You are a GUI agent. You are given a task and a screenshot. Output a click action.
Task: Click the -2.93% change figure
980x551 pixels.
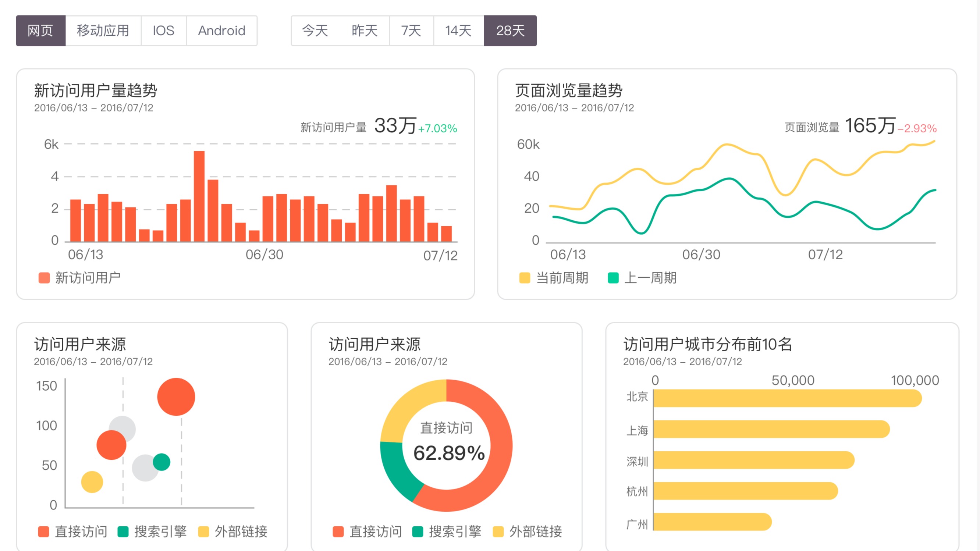coord(917,128)
